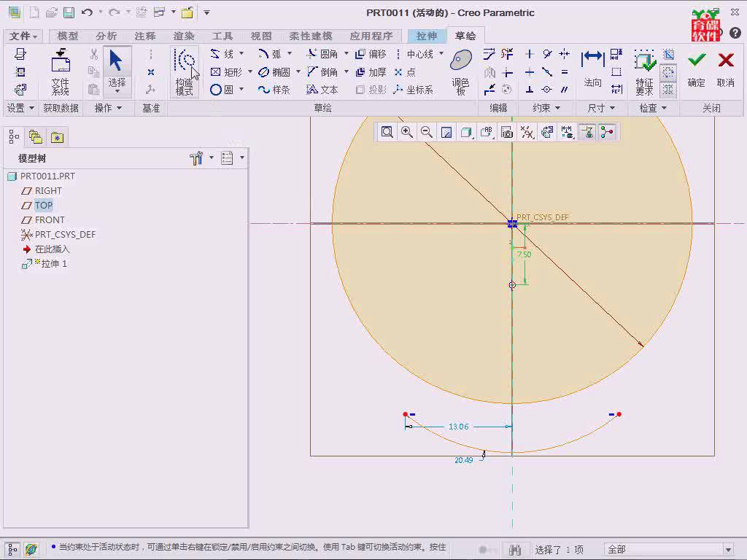747x560 pixels.
Task: Expand the 弧 arc tool dropdown arrow
Action: pos(290,54)
